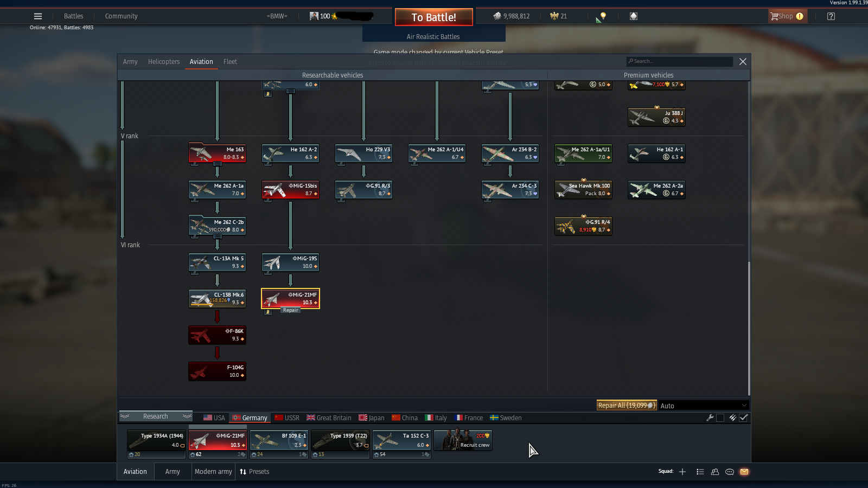
Task: Select the CL-13A Mk 5 vehicle card
Action: 217,262
